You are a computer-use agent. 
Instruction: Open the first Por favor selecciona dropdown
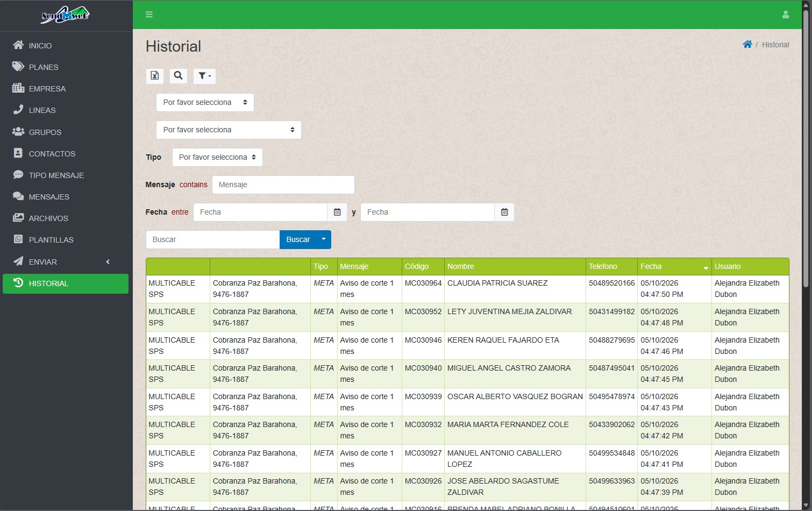pyautogui.click(x=205, y=102)
